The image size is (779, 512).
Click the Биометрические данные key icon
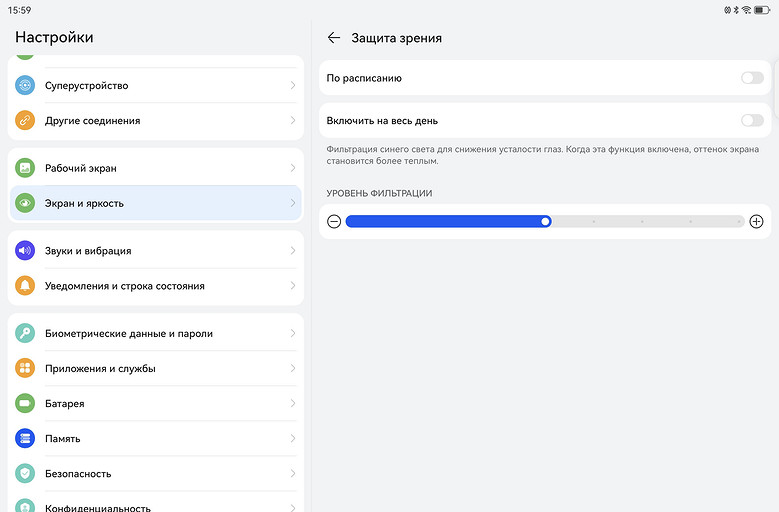point(25,334)
